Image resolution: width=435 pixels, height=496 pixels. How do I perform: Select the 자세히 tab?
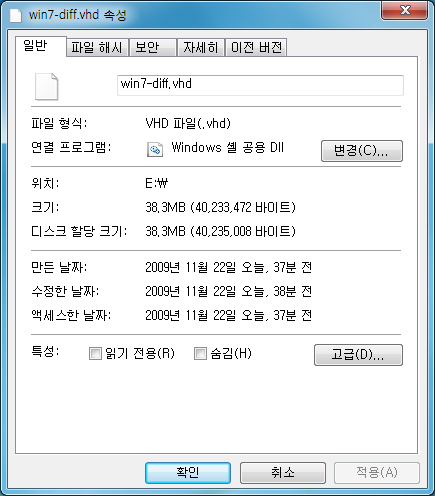[x=201, y=47]
